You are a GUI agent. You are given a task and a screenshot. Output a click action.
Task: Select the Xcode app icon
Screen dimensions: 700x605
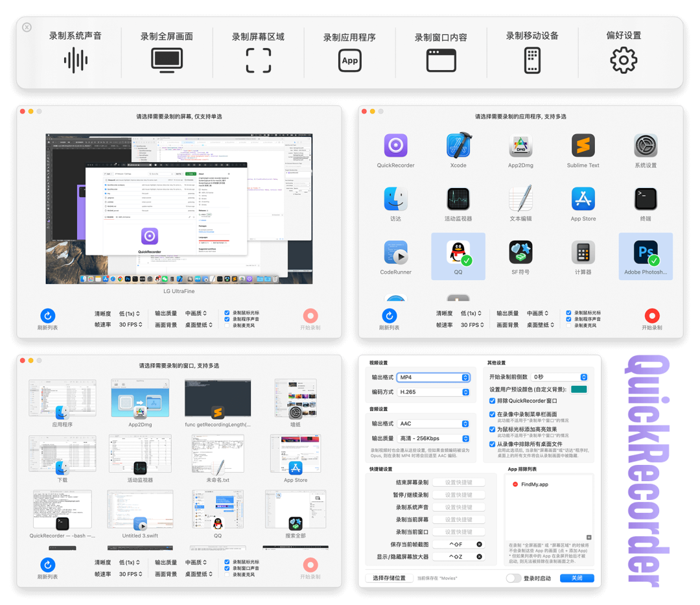point(458,147)
